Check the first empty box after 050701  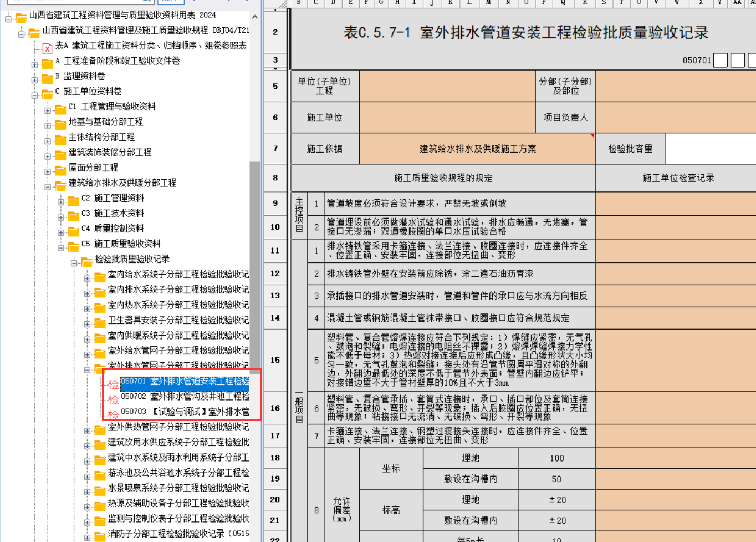(x=720, y=60)
